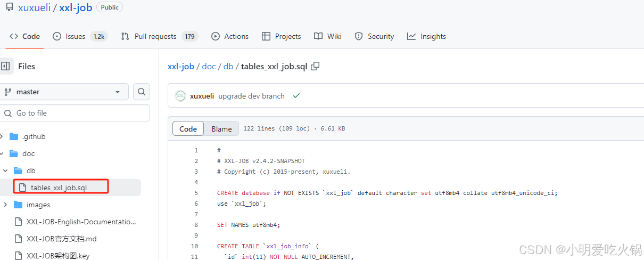Switch to the Code tab
The width and height of the screenshot is (644, 260).
pyautogui.click(x=25, y=36)
